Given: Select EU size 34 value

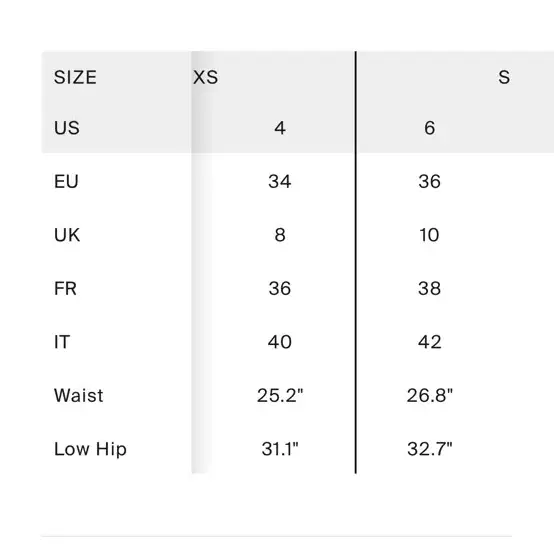Looking at the screenshot, I should 279,181.
